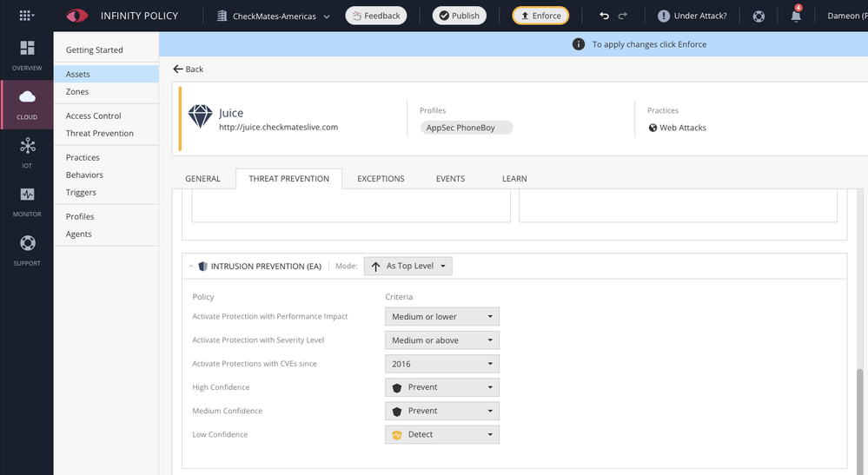Click the Publish button
The width and height of the screenshot is (868, 475).
pos(460,16)
